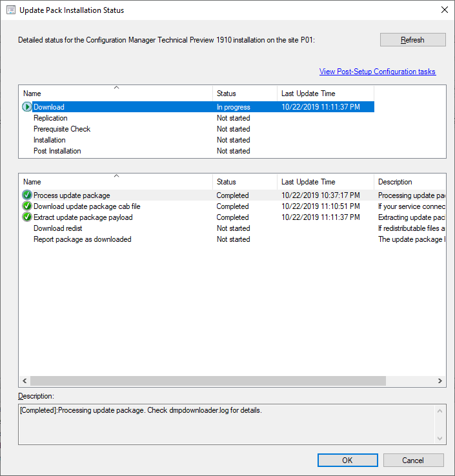Click green check icon beside Download update package cab file

pyautogui.click(x=26, y=206)
